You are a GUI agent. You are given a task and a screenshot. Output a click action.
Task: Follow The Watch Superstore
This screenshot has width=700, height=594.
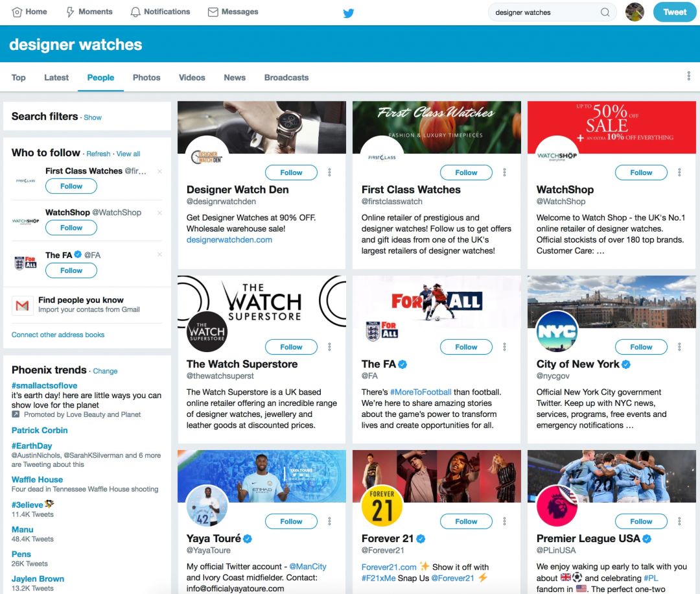[x=291, y=347]
